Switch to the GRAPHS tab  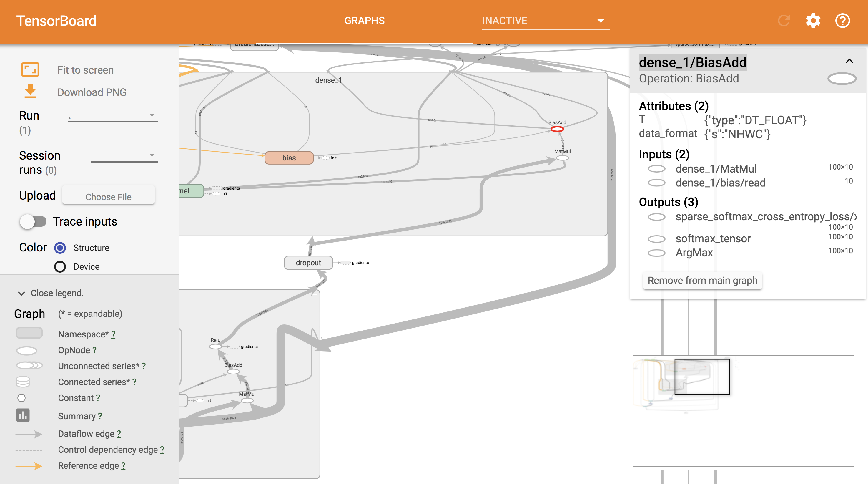(x=364, y=21)
